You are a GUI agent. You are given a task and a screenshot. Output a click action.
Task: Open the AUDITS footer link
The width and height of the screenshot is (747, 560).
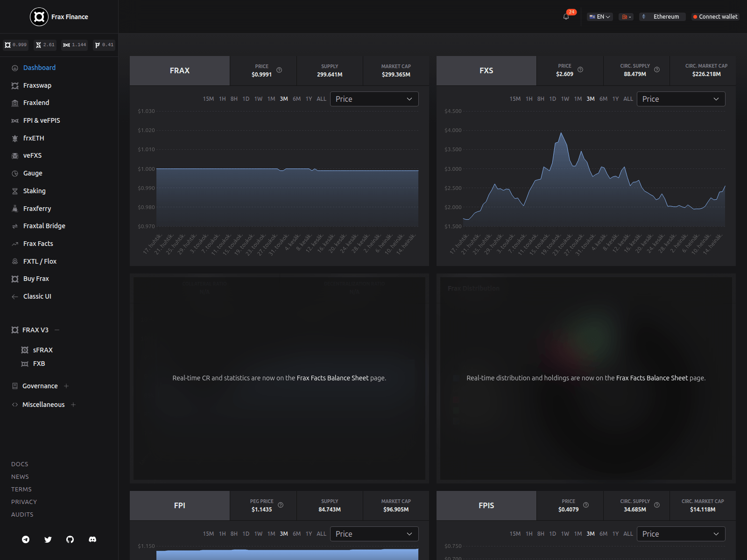(22, 514)
